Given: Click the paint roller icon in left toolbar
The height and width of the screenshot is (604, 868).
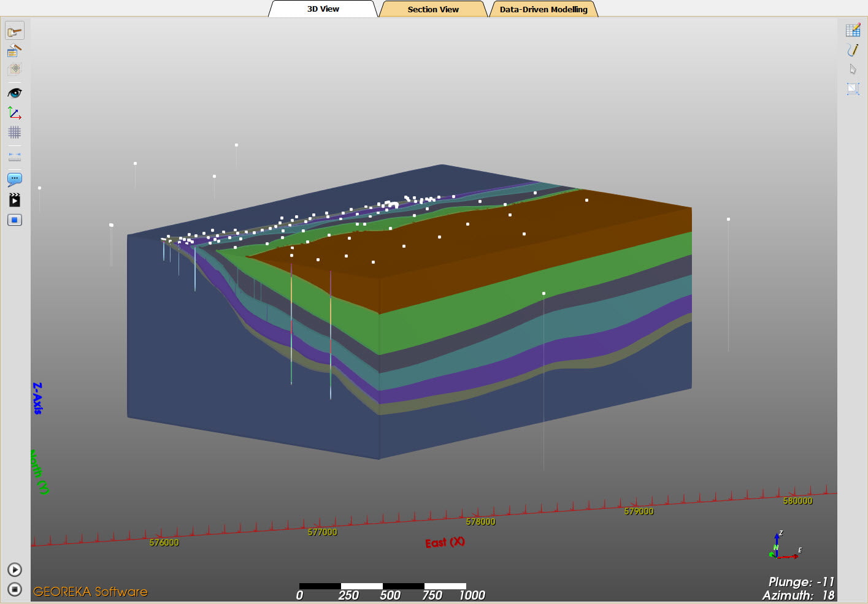Looking at the screenshot, I should click(x=14, y=31).
